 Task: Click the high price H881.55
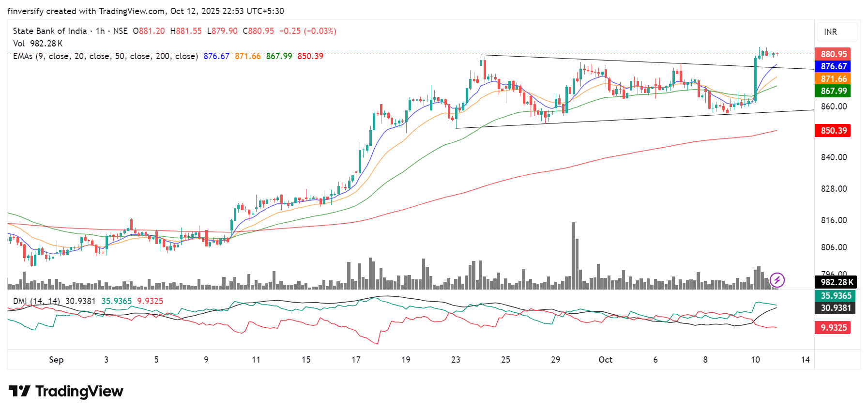(x=186, y=31)
